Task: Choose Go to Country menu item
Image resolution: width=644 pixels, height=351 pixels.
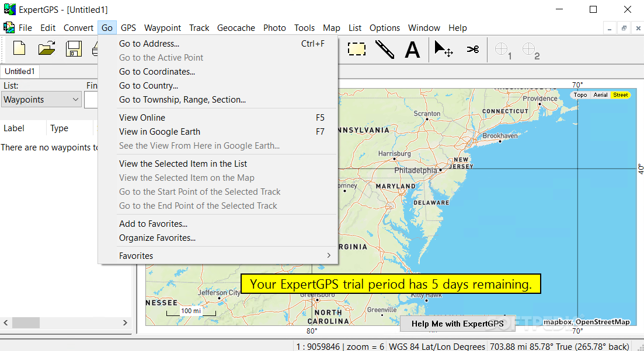Action: pyautogui.click(x=218, y=85)
